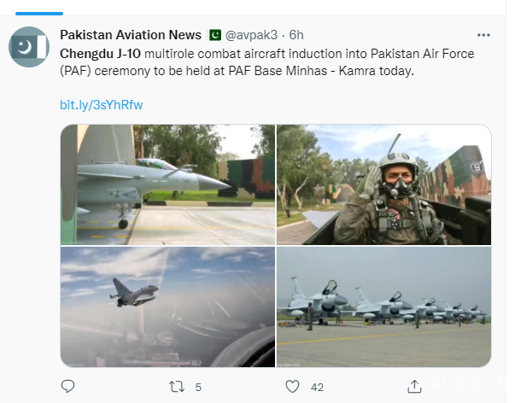This screenshot has height=403, width=532.
Task: Click the like count of 42
Action: click(x=317, y=387)
